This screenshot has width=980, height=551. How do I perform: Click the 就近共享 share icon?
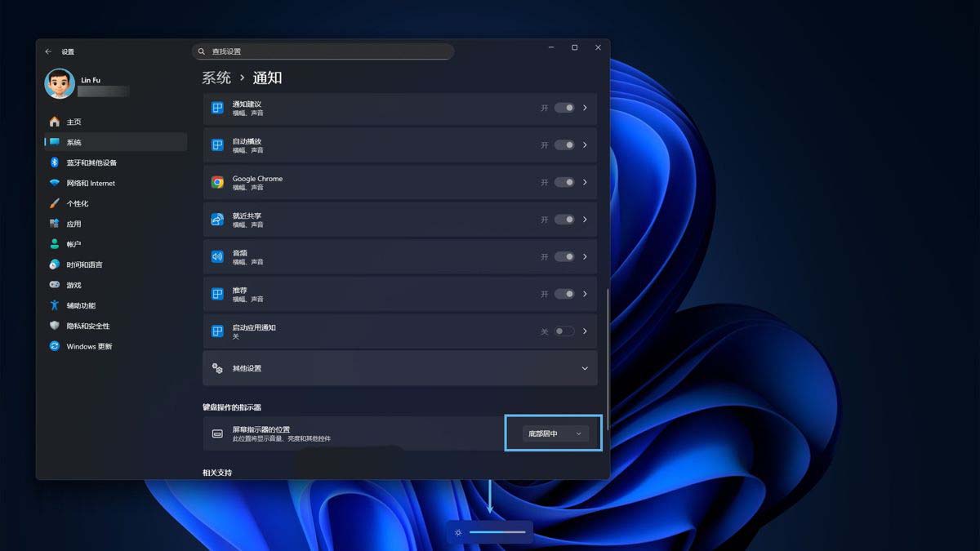217,220
